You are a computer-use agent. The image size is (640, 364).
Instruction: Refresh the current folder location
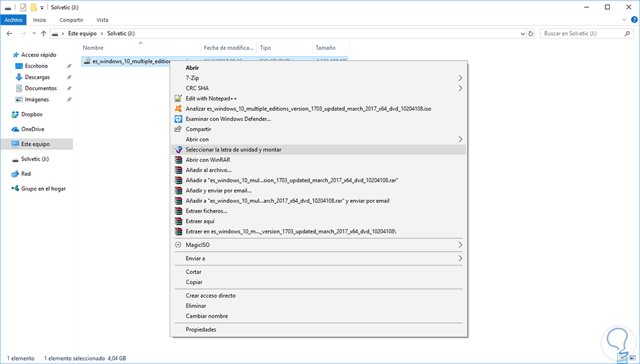coord(530,33)
